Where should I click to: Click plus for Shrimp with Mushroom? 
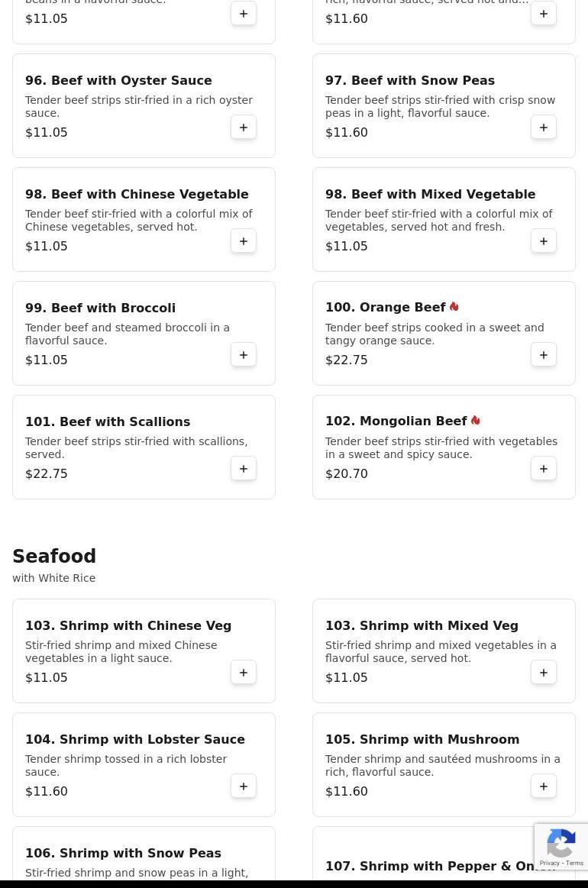pos(544,786)
